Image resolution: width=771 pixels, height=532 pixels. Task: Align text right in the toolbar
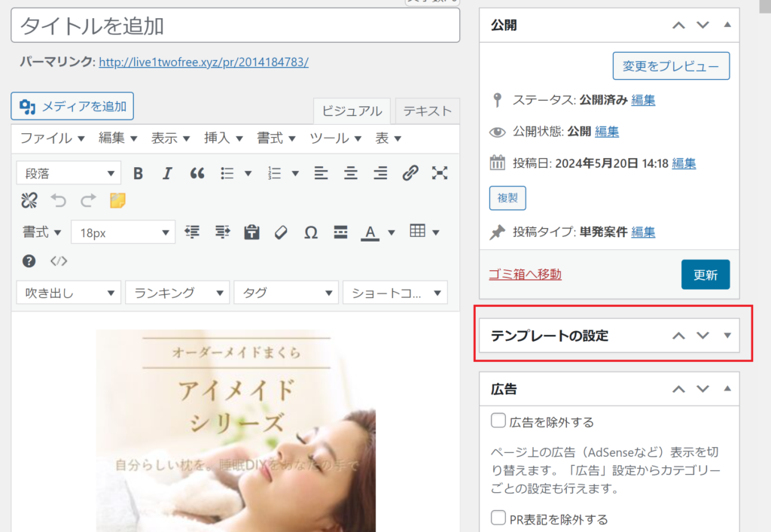click(380, 173)
